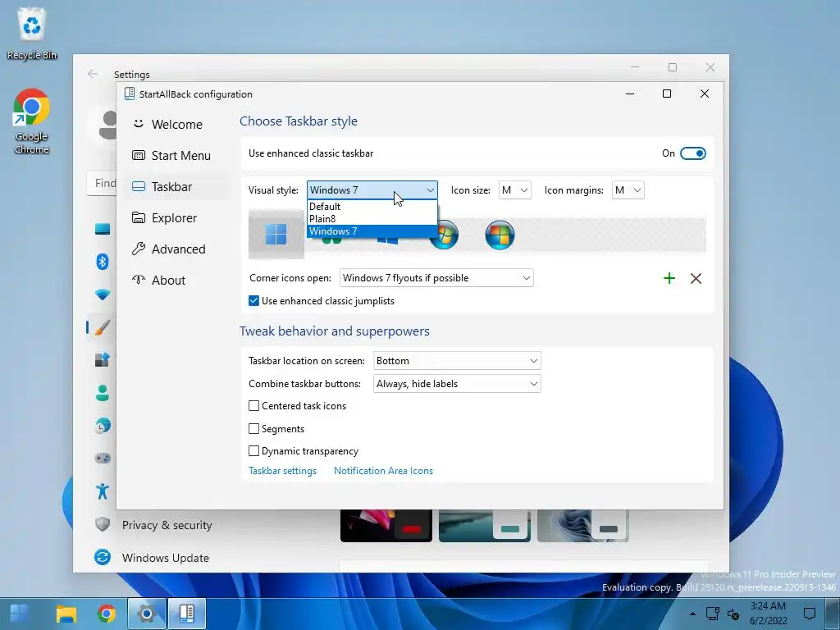
Task: Open notification center icon
Action: point(810,614)
